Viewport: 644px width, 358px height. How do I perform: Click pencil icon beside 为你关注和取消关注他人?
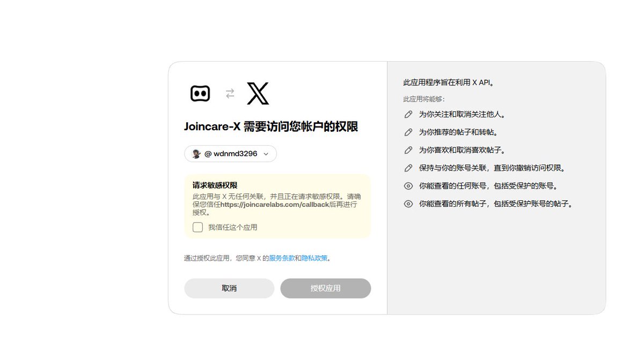pyautogui.click(x=408, y=114)
